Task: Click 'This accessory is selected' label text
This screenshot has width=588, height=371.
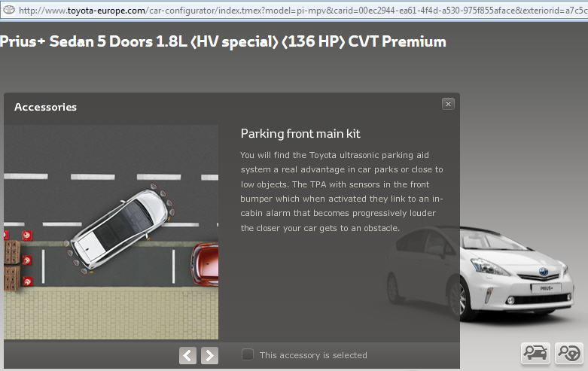Action: tap(313, 355)
